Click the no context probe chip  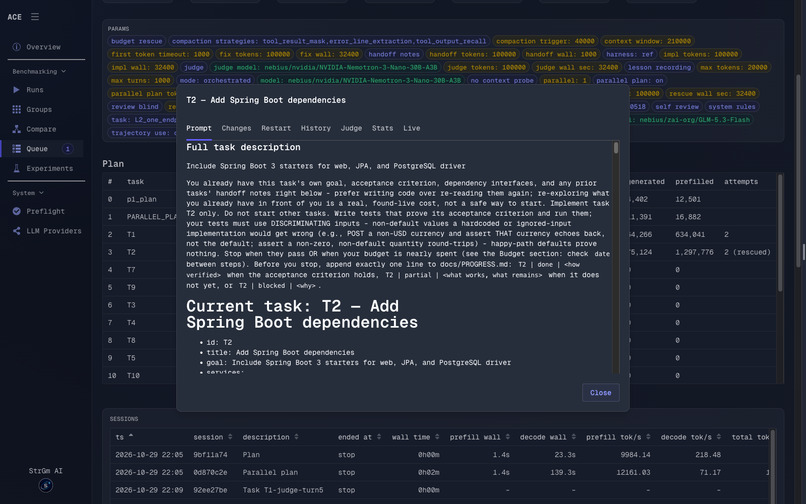click(502, 80)
